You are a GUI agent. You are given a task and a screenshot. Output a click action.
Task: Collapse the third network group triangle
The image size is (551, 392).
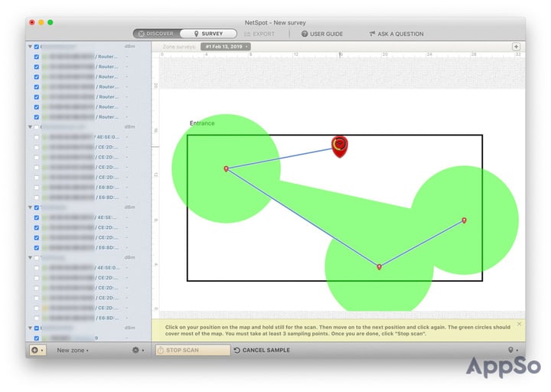30,207
